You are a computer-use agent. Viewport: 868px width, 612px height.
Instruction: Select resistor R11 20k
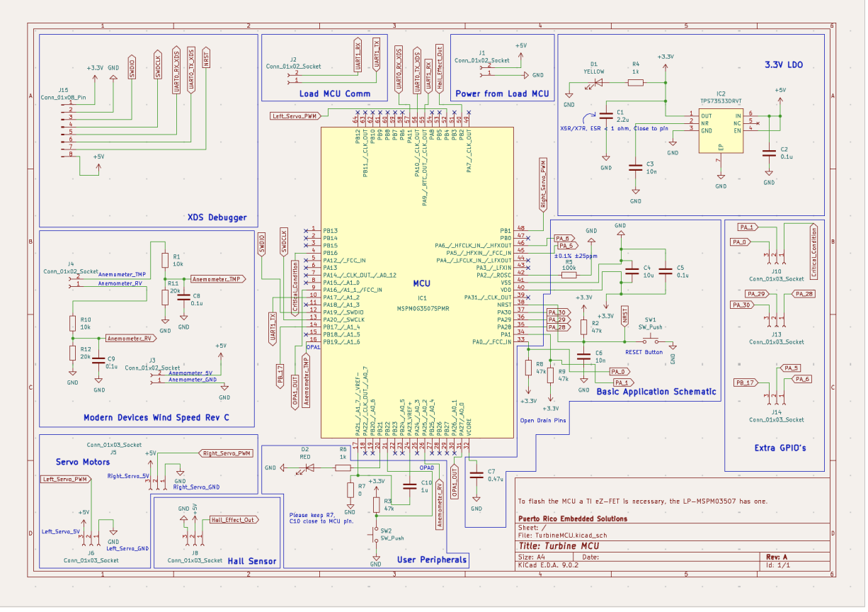point(165,297)
